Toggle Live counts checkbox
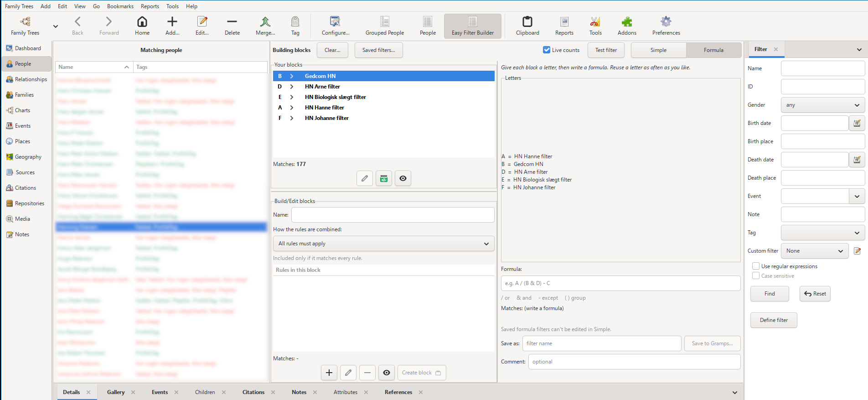868x400 pixels. tap(547, 50)
